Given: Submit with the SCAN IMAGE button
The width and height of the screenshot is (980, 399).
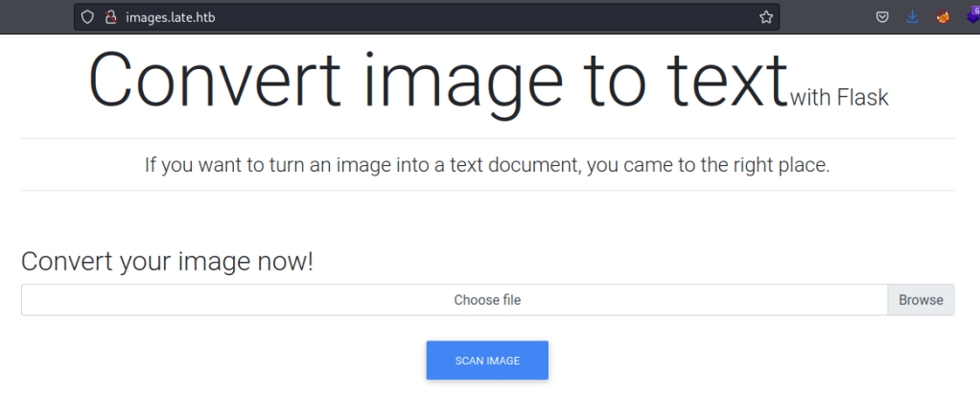Looking at the screenshot, I should click(487, 361).
